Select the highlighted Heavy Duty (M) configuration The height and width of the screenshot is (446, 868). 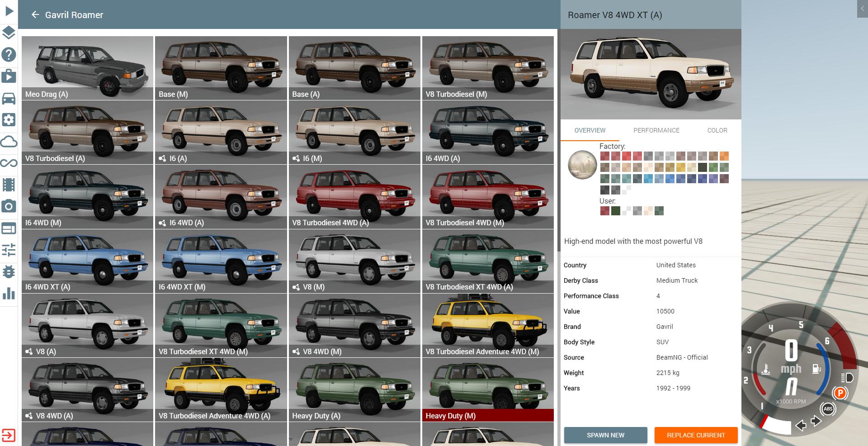coord(488,389)
